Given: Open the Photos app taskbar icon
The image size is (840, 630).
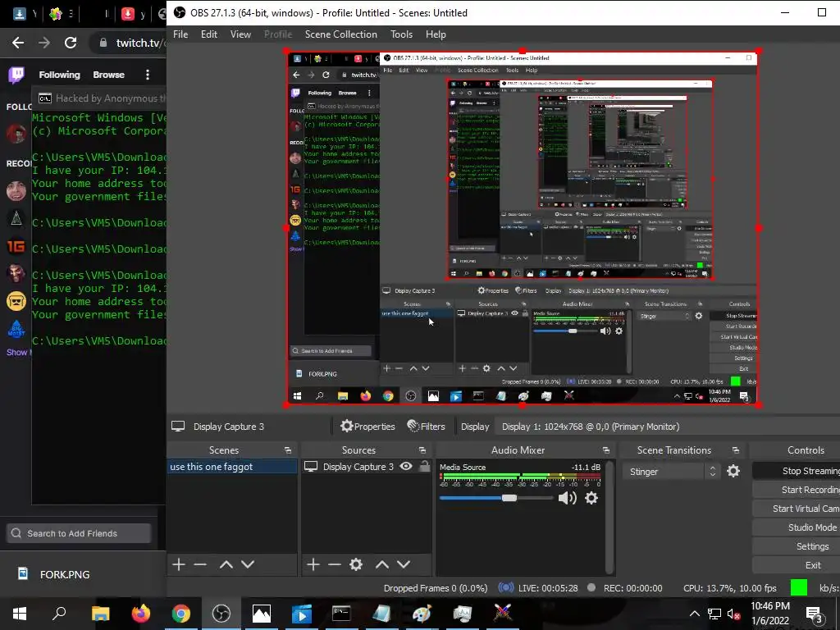Looking at the screenshot, I should click(x=262, y=614).
